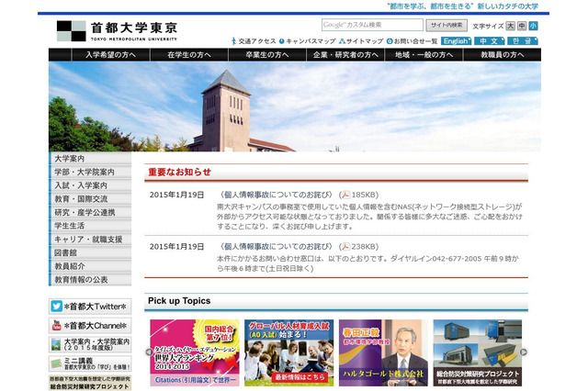This screenshot has width=588, height=391.
Task: Open 卒業生の方へ menu
Action: (267, 55)
